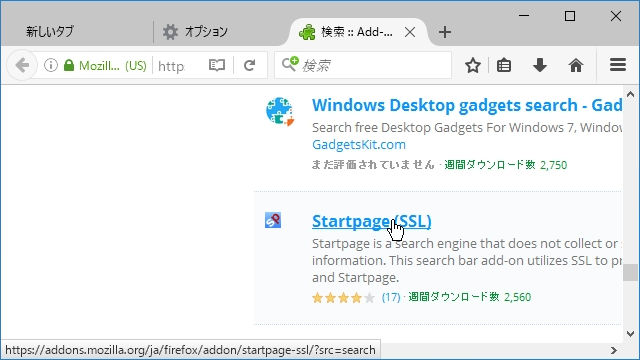Click the star rating for Startpage
The height and width of the screenshot is (360, 640).
343,298
